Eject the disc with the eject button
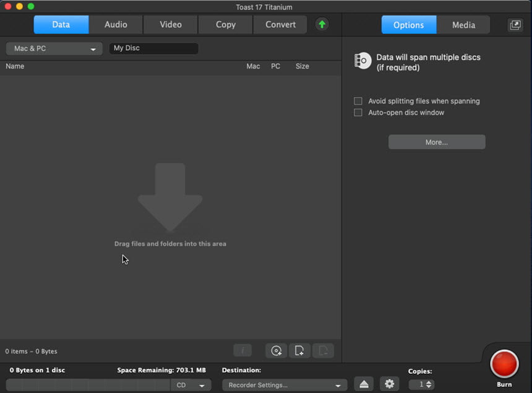532x393 pixels. point(364,384)
